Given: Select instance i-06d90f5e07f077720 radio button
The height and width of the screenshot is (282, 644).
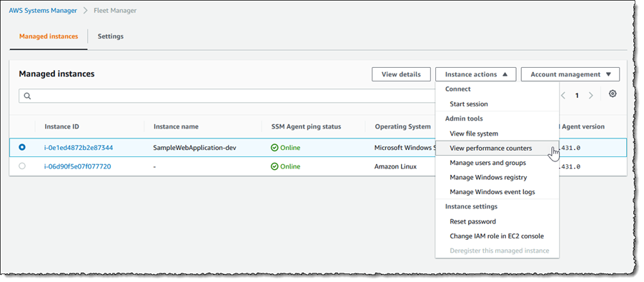Looking at the screenshot, I should (x=22, y=166).
